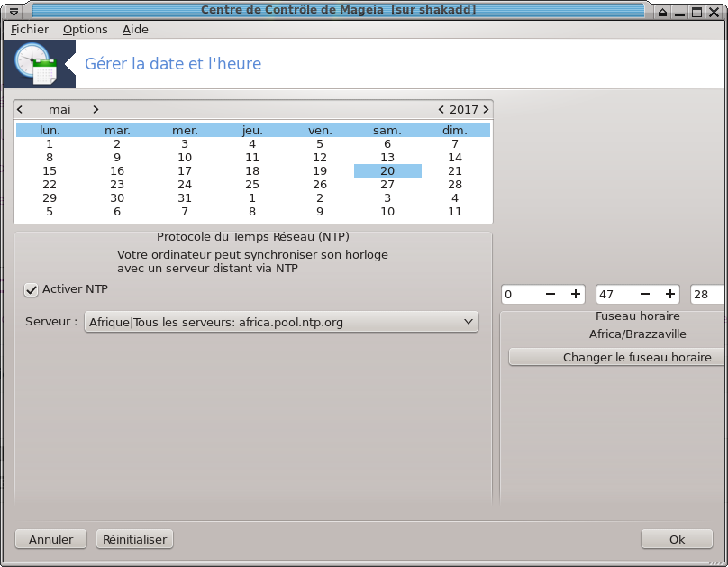Confirm with the Ok button
The width and height of the screenshot is (728, 567).
677,539
